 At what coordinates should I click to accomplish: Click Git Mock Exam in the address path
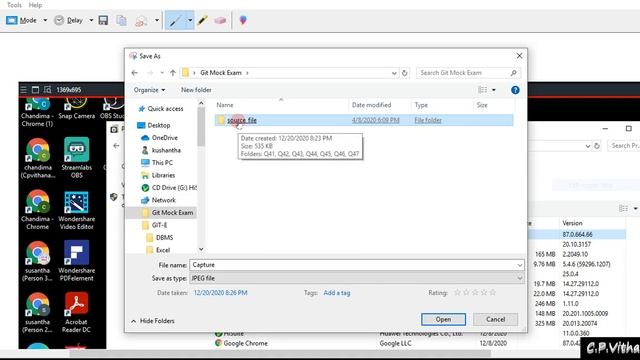(221, 73)
